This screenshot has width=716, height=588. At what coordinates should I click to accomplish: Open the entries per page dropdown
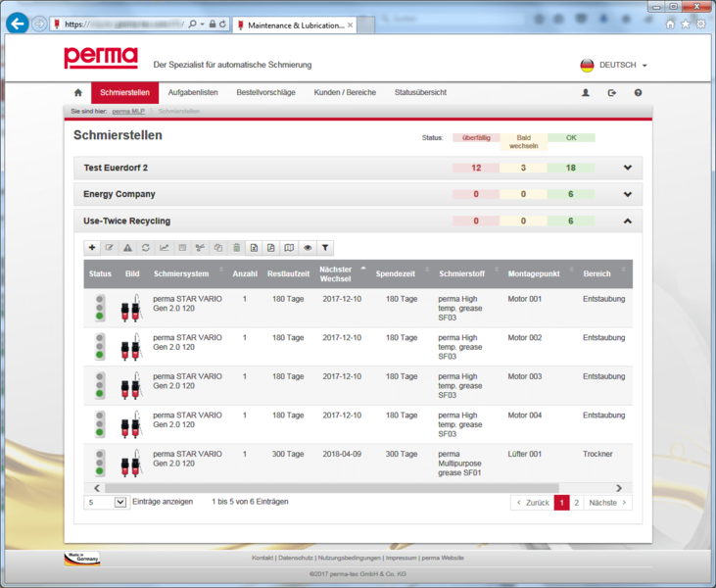pos(106,502)
